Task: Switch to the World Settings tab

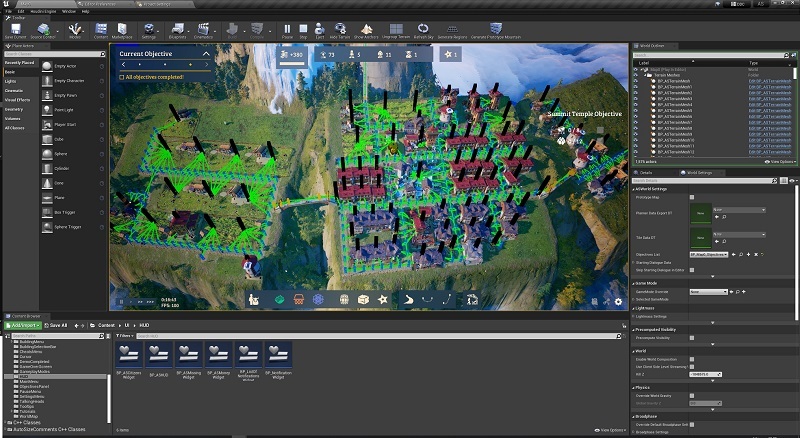Action: [699, 173]
